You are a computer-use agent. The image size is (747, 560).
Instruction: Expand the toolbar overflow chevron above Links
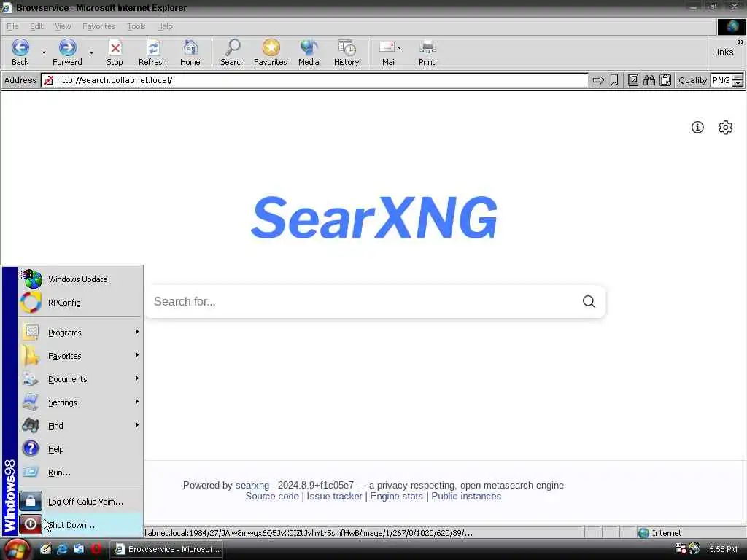740,42
